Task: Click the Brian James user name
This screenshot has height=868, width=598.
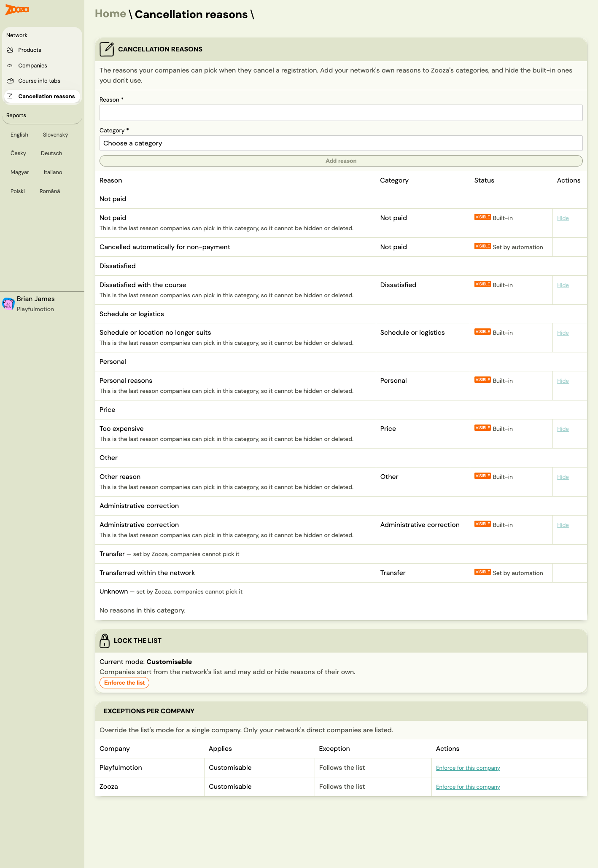Action: coord(36,299)
